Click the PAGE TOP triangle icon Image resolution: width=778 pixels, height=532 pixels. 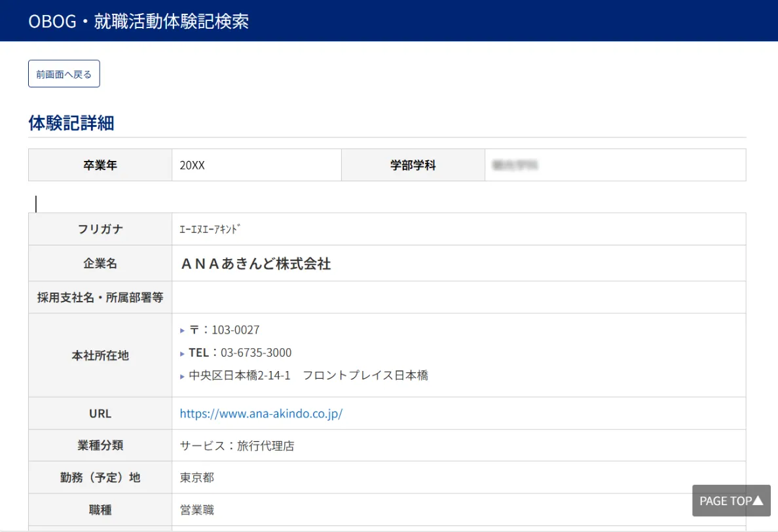tap(758, 501)
